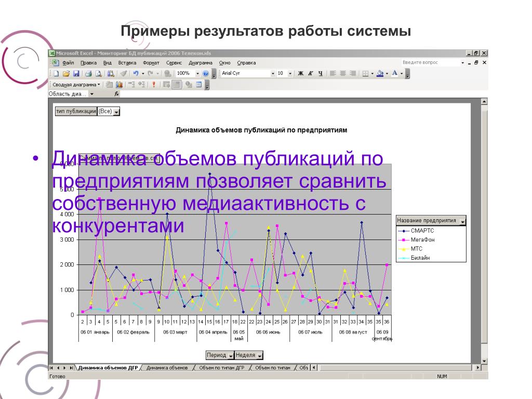Open the Arial Cyr font dropdown
Viewport: 532px width, 399px height.
(x=273, y=73)
